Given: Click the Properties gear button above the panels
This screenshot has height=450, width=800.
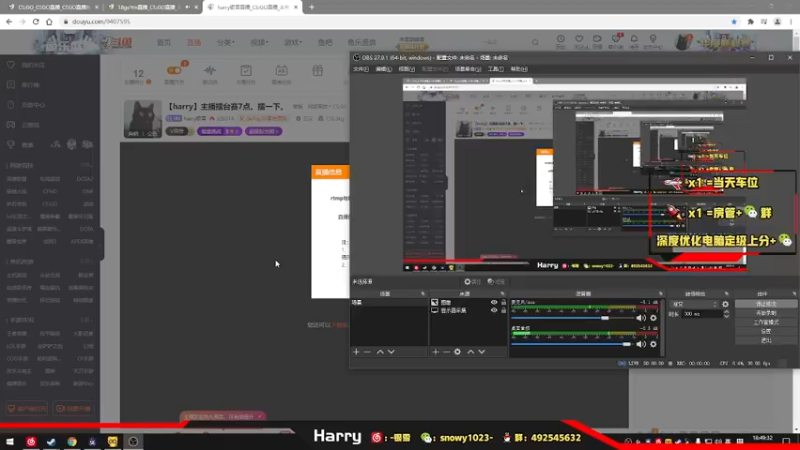Looking at the screenshot, I should (472, 282).
